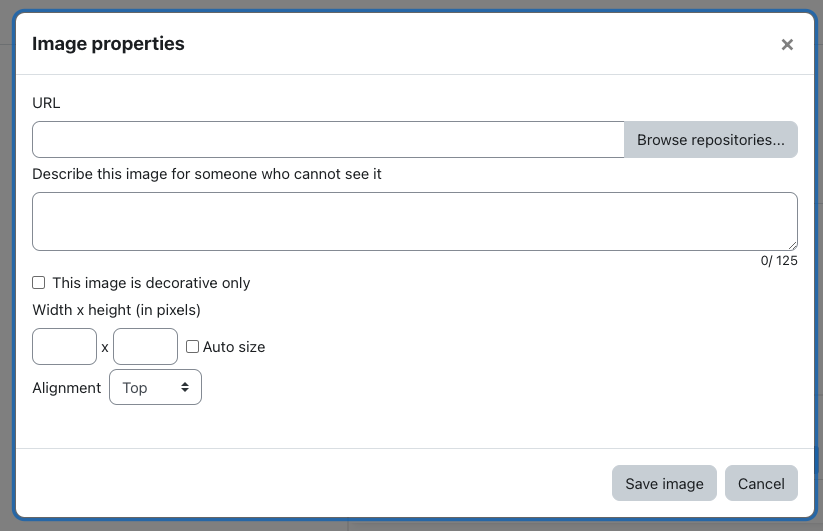Viewport: 823px width, 531px height.
Task: Open the Alignment dropdown showing Top
Action: [x=155, y=387]
